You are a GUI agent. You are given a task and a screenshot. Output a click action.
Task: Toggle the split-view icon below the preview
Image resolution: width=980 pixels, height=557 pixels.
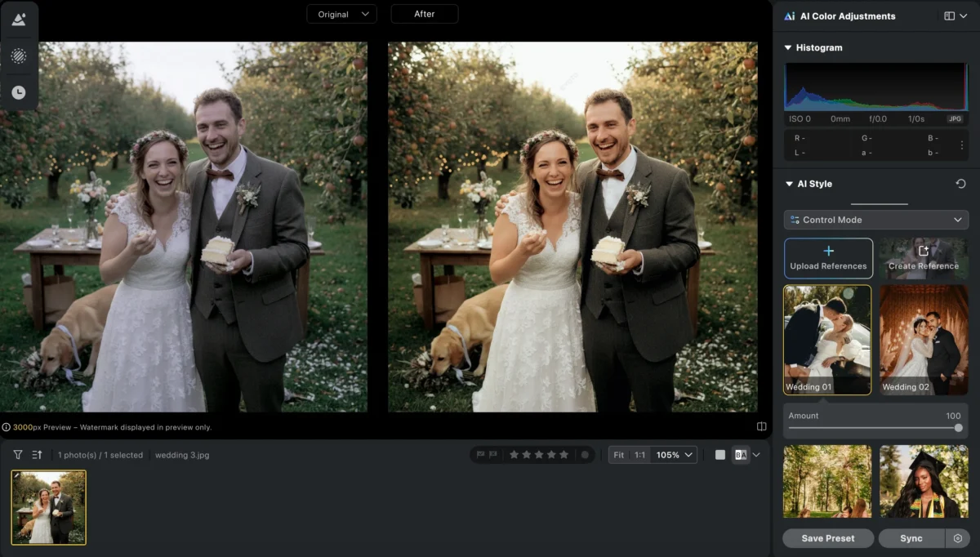pyautogui.click(x=761, y=426)
